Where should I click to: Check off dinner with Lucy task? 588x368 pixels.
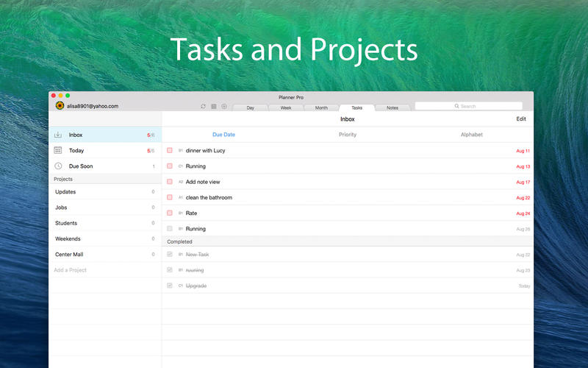[x=170, y=150]
